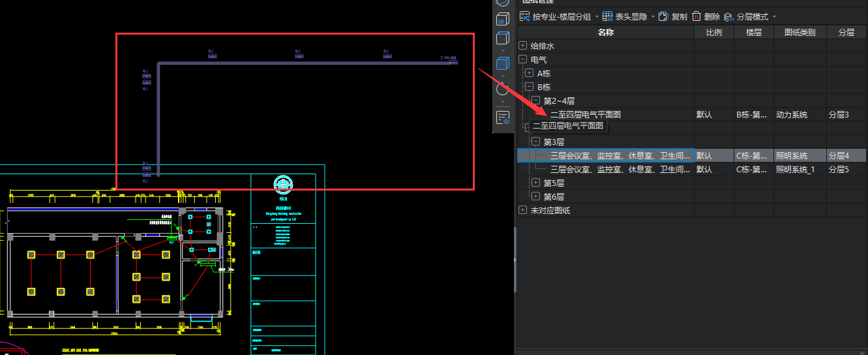Click the 分层 column header
The height and width of the screenshot is (355, 868).
[x=846, y=32]
